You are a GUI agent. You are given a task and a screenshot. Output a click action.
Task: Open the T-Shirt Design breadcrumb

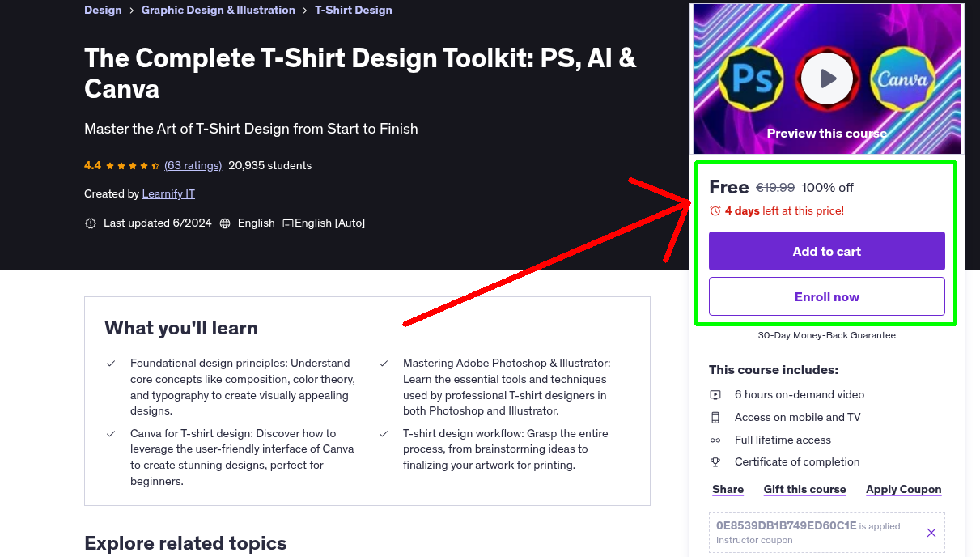(x=354, y=11)
